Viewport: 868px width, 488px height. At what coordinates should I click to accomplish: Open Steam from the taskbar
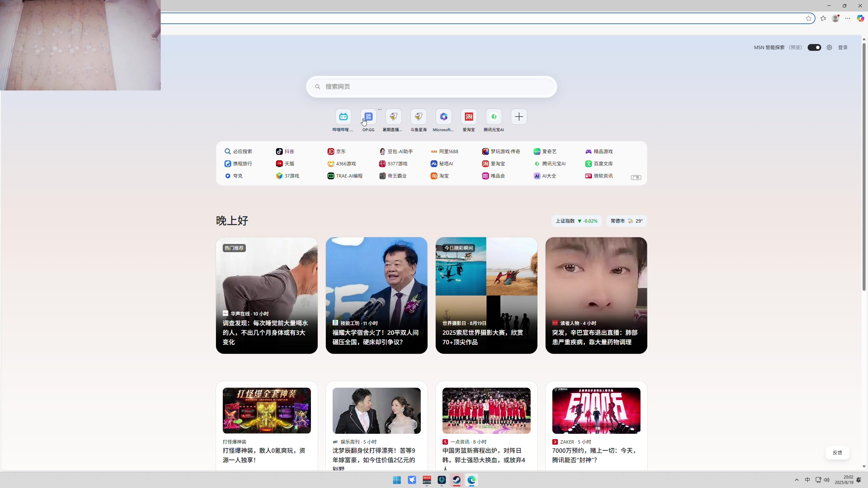coord(456,480)
